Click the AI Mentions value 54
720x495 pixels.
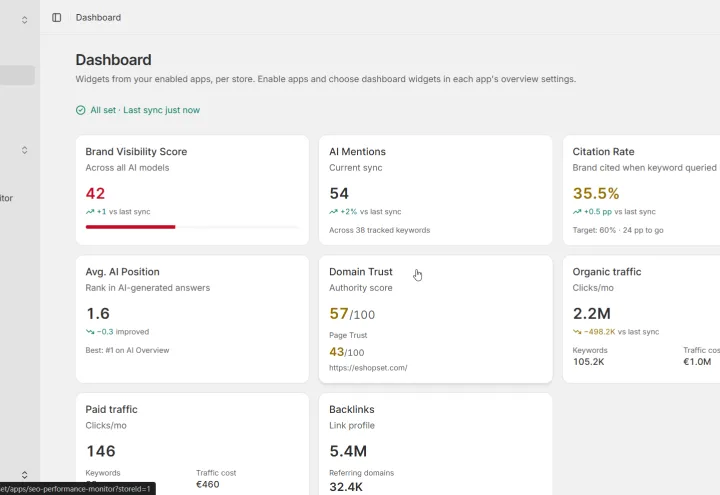339,193
